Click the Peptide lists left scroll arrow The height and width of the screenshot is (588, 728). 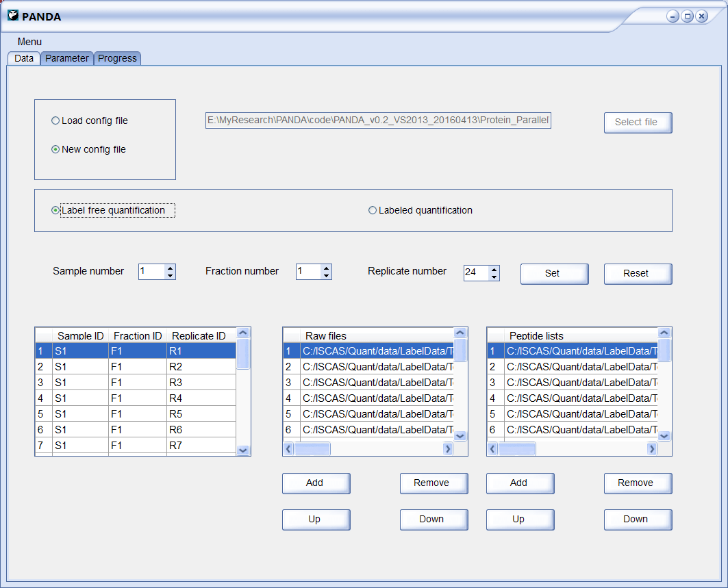[x=492, y=449]
